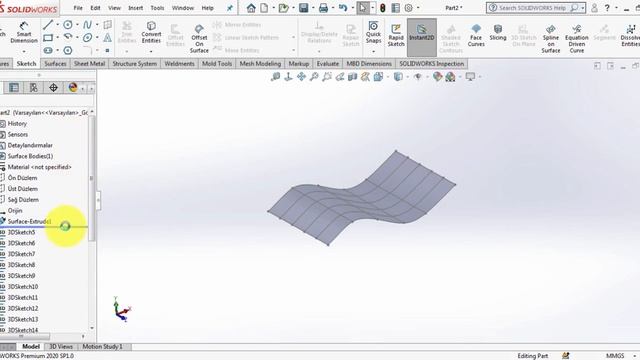Select the Circle sketch tool

[68, 25]
